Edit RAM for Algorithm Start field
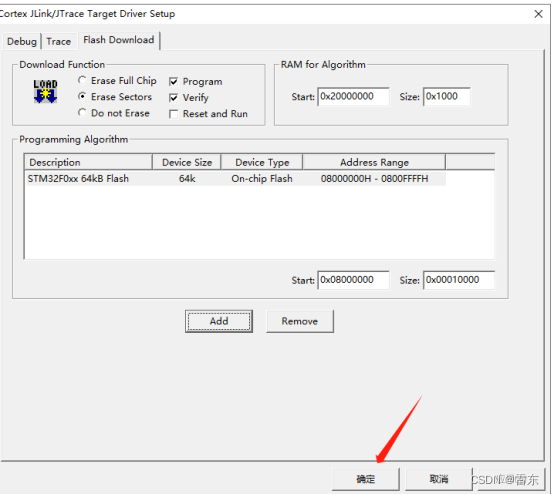554x495 pixels. click(353, 96)
